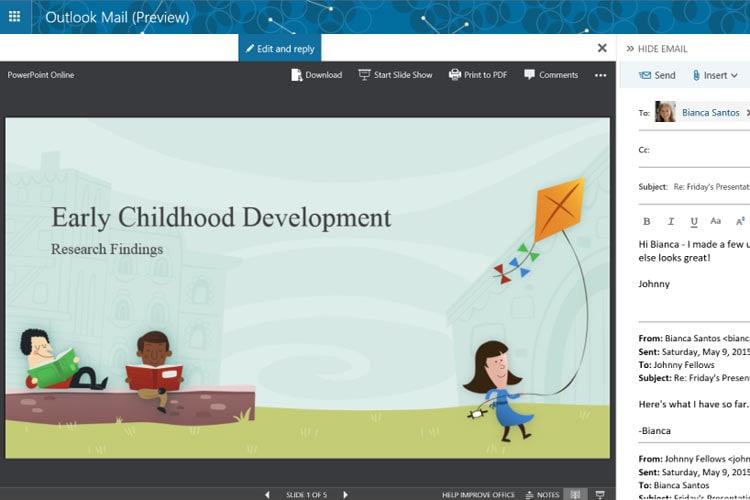Screen dimensions: 750x500
Task: Toggle bold text formatting
Action: pos(646,221)
